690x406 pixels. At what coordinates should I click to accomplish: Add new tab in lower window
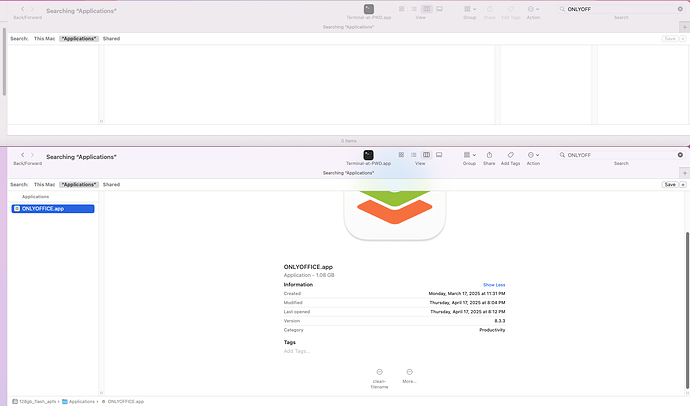click(x=684, y=173)
